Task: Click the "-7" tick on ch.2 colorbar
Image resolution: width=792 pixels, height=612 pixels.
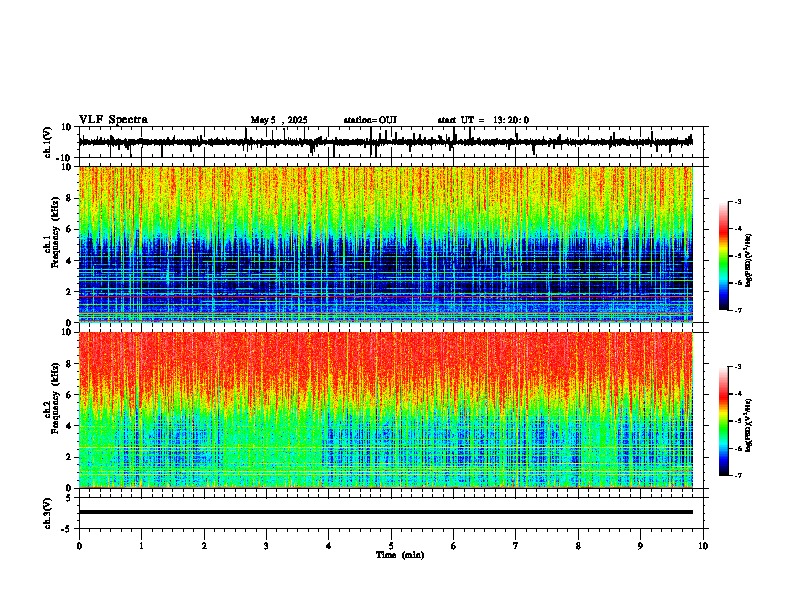Action: 738,475
